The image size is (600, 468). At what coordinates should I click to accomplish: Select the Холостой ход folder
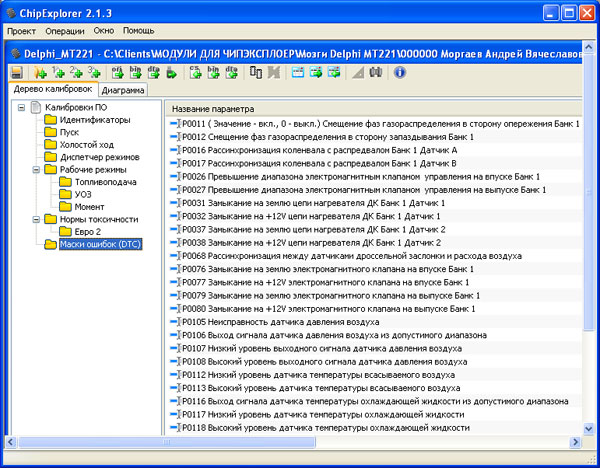point(87,145)
